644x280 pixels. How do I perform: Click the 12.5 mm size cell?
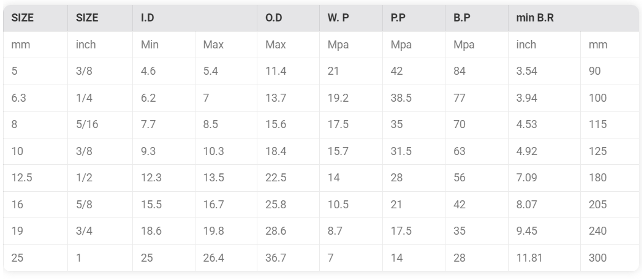click(36, 178)
